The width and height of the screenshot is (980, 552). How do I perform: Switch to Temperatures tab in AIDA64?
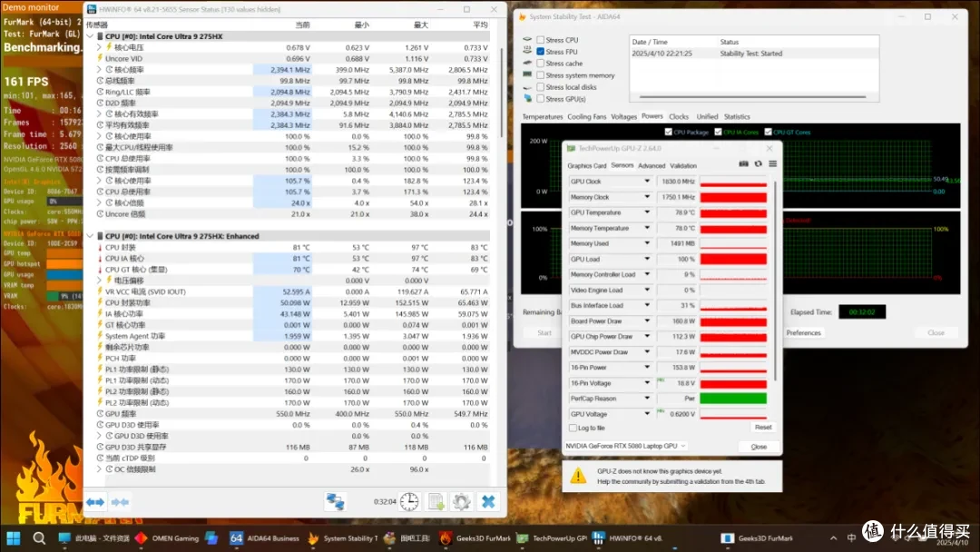tap(543, 117)
